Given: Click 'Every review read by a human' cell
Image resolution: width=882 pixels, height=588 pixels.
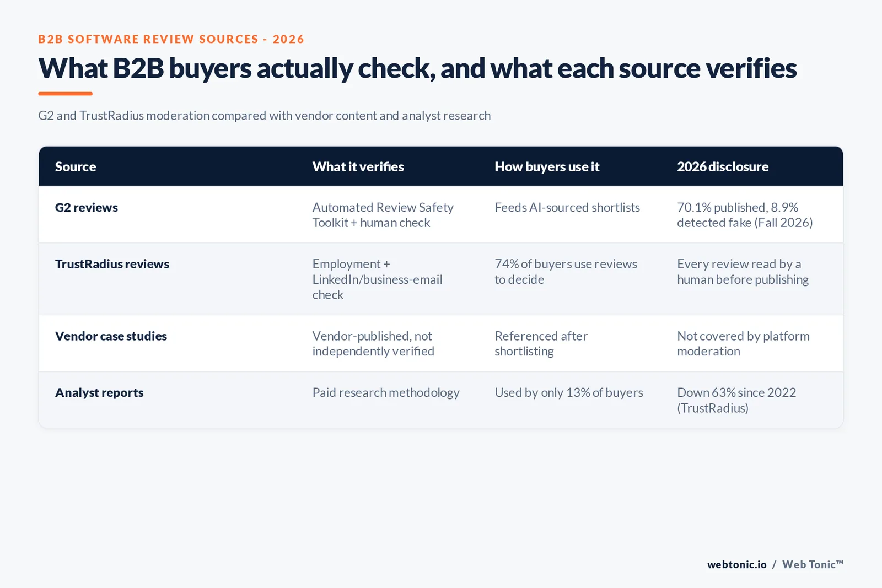Looking at the screenshot, I should (x=743, y=272).
